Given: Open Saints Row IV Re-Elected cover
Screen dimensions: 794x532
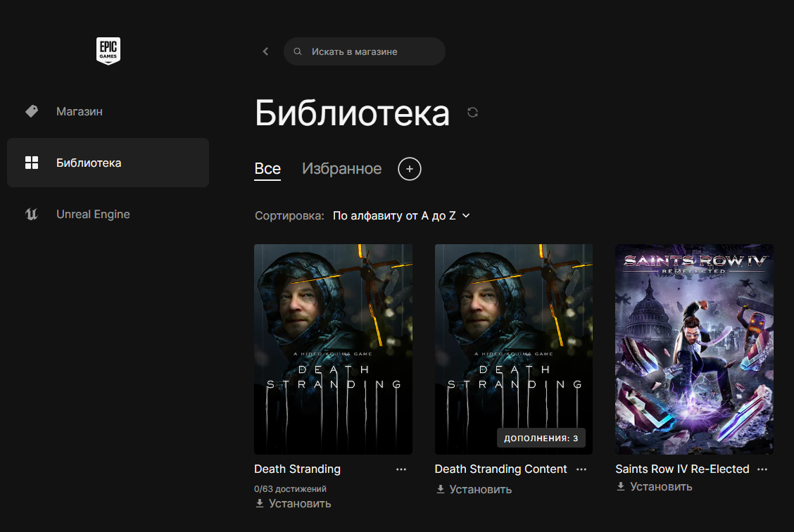Looking at the screenshot, I should pos(694,349).
